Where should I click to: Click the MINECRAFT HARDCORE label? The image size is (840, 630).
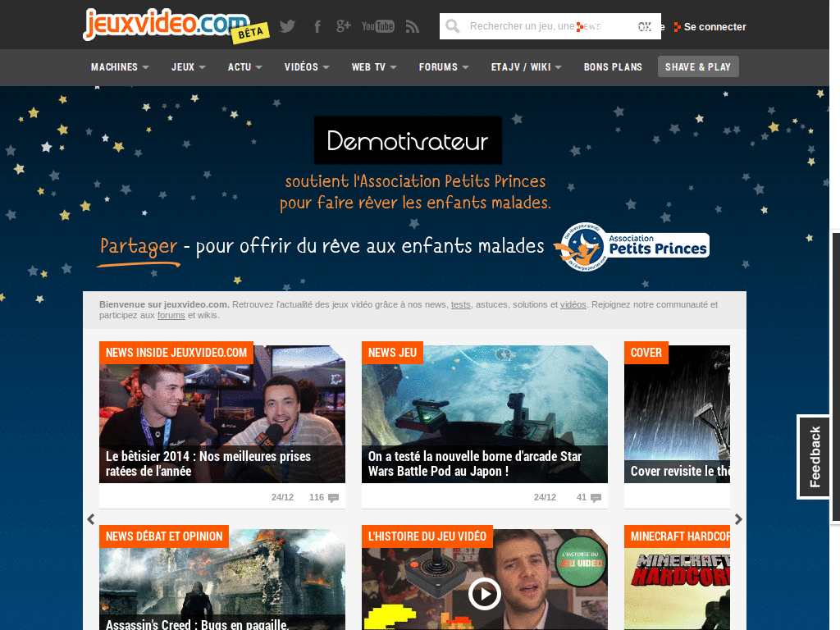click(677, 536)
